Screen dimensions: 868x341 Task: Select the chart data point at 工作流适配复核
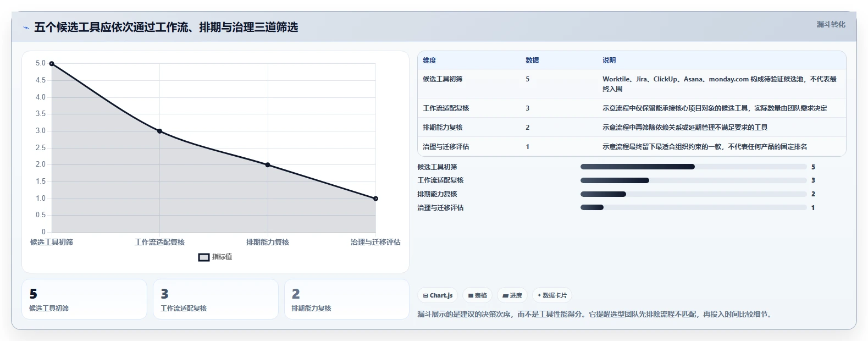pyautogui.click(x=159, y=131)
